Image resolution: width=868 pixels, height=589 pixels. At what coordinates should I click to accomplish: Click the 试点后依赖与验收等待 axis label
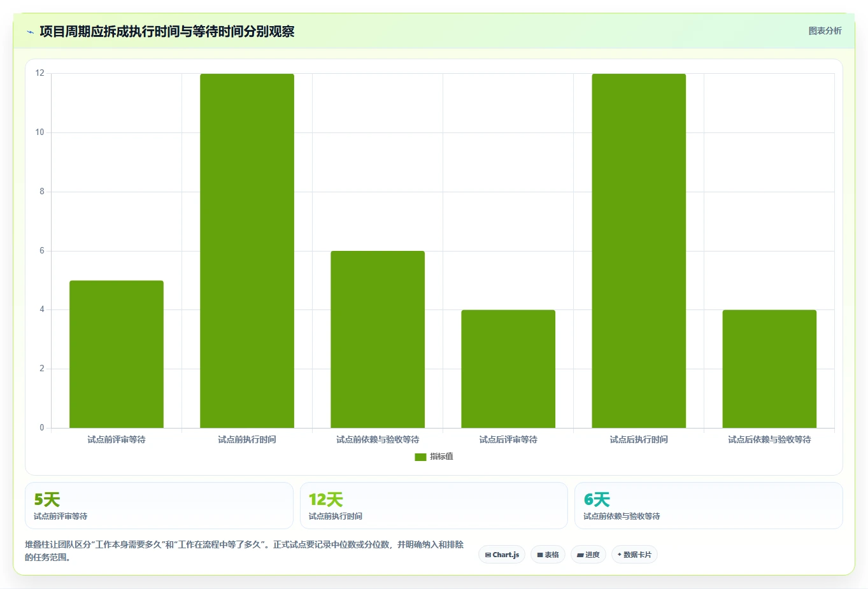click(769, 439)
